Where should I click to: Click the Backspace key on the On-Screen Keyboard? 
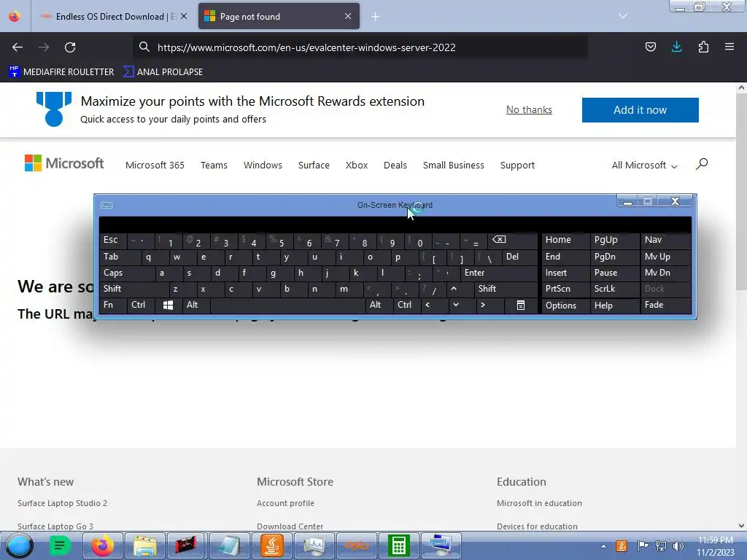pyautogui.click(x=513, y=240)
